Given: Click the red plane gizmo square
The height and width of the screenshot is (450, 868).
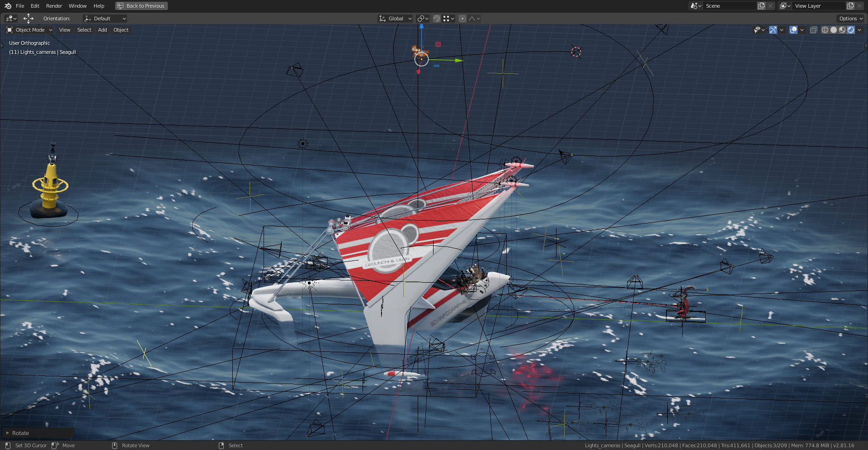Looking at the screenshot, I should coord(438,44).
